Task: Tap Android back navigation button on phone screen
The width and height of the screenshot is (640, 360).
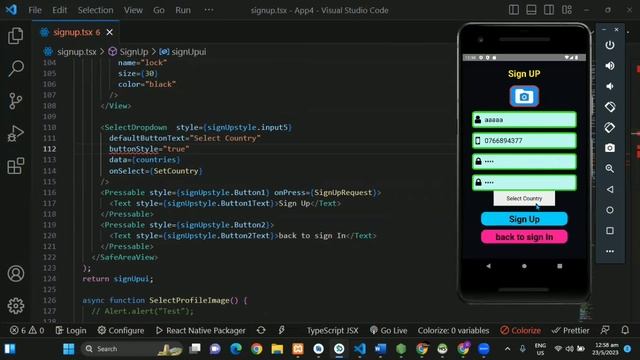Action: pos(489,266)
